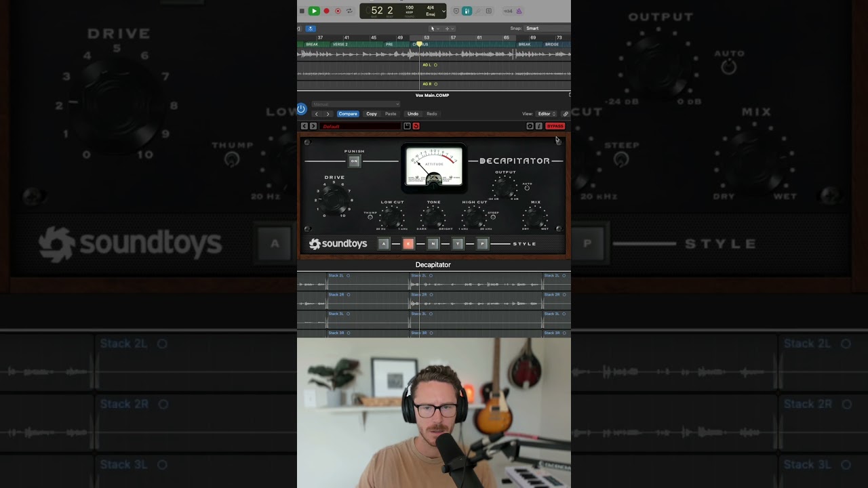
Task: Toggle the teal tuner button
Action: click(467, 11)
